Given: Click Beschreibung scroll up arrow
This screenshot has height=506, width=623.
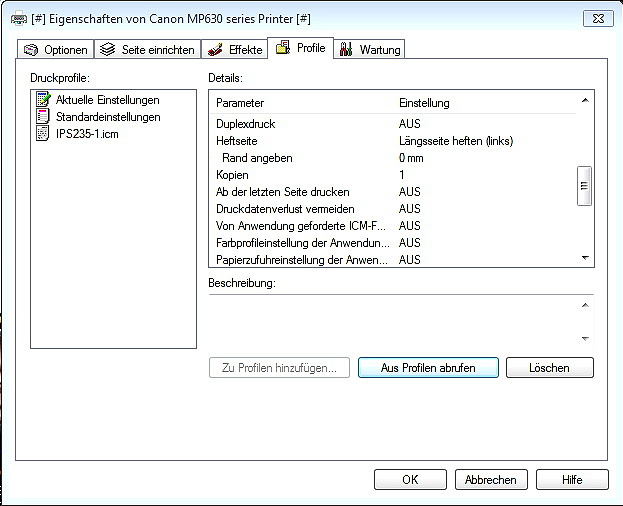Looking at the screenshot, I should 585,305.
